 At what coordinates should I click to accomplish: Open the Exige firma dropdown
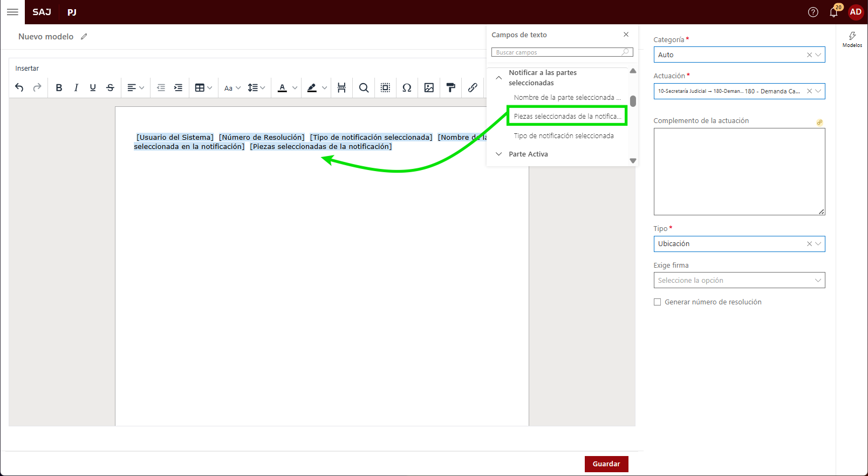pos(739,280)
